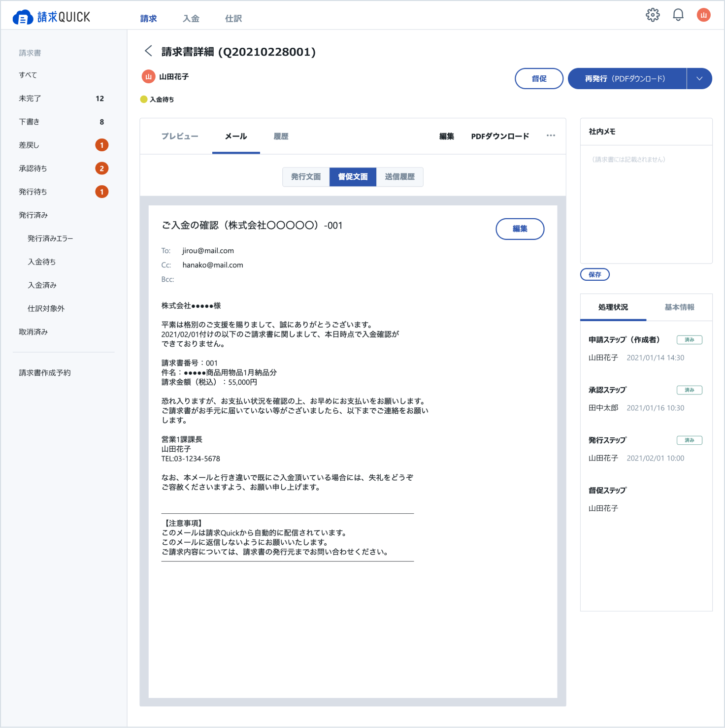Click the back arrow next to 請求書詳細

tap(147, 51)
